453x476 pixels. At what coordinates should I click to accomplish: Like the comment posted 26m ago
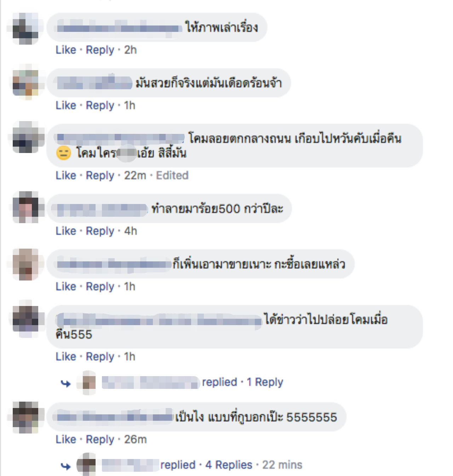(x=66, y=440)
